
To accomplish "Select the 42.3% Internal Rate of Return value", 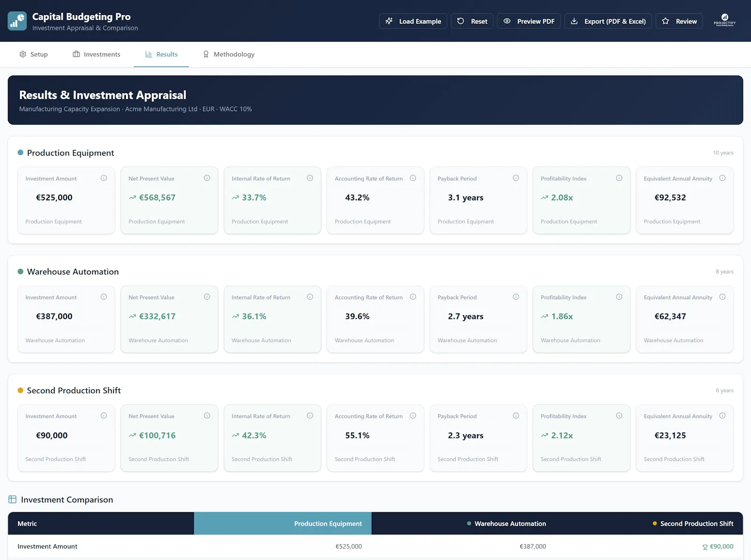I will point(254,435).
